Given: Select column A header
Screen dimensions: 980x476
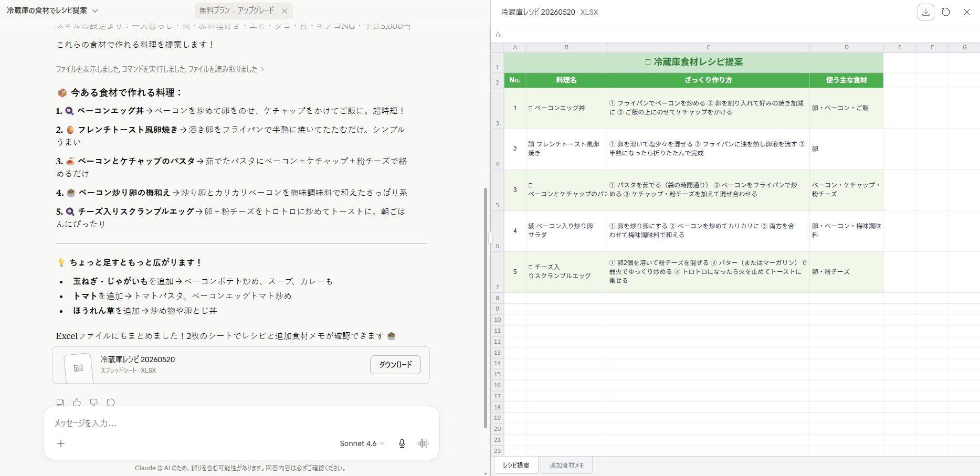Looking at the screenshot, I should (515, 47).
